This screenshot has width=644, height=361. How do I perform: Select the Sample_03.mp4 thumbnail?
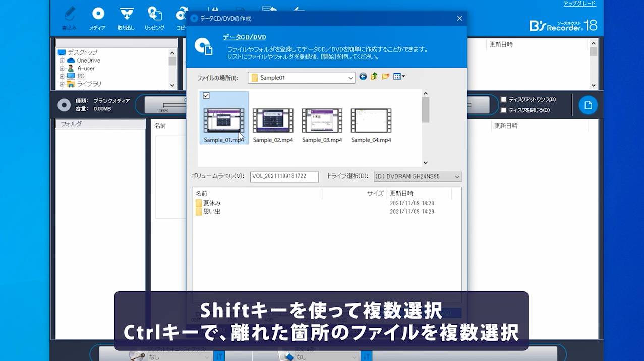321,121
